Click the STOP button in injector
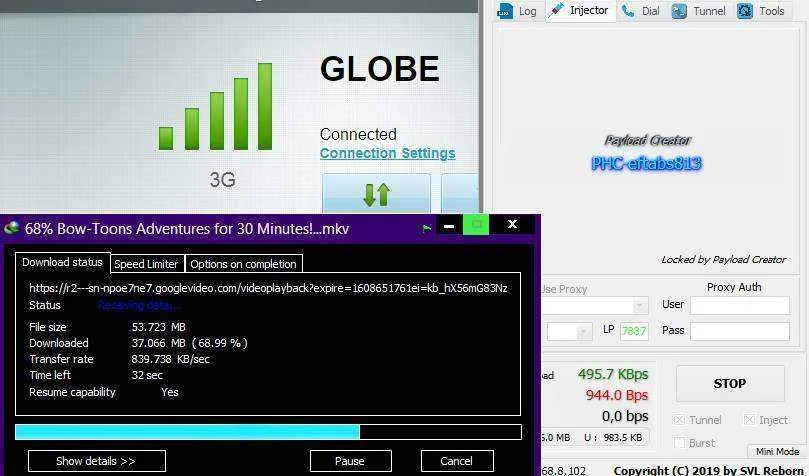This screenshot has height=476, width=809. [x=730, y=384]
